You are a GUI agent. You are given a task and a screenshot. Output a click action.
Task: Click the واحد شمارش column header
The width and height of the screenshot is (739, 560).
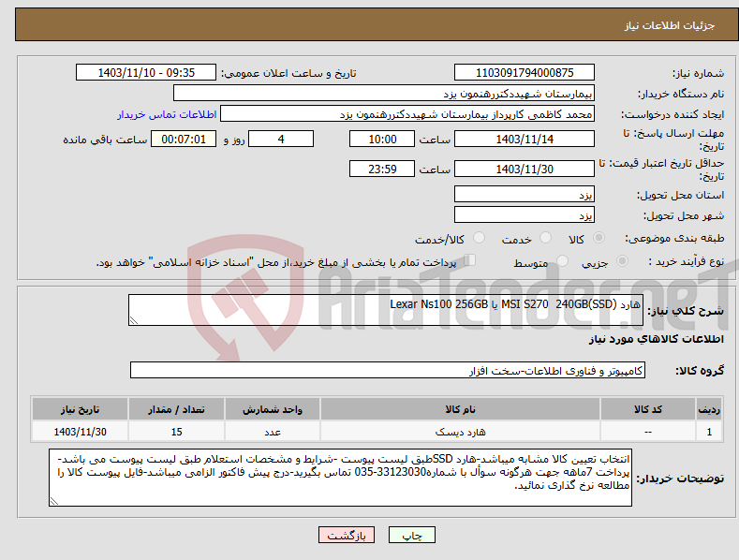coord(273,409)
